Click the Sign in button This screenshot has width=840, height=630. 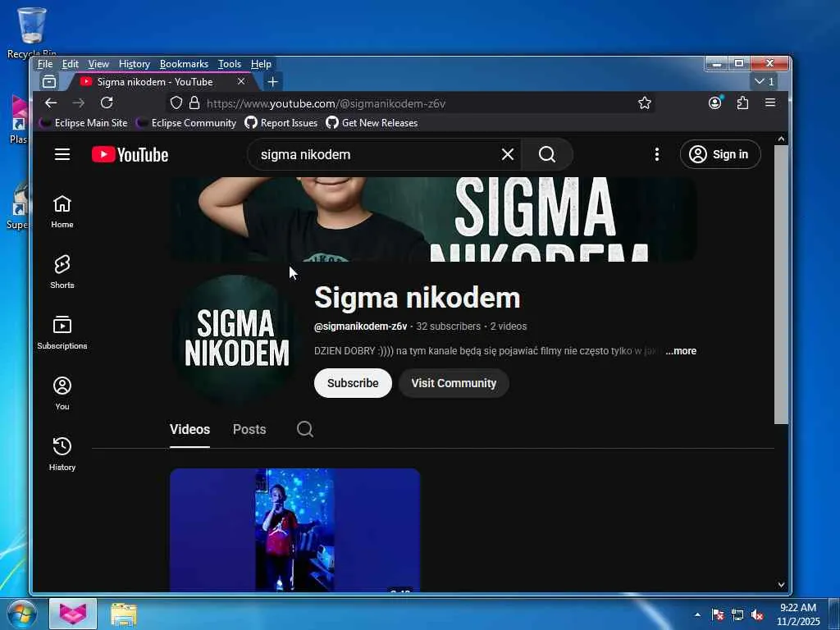(720, 155)
